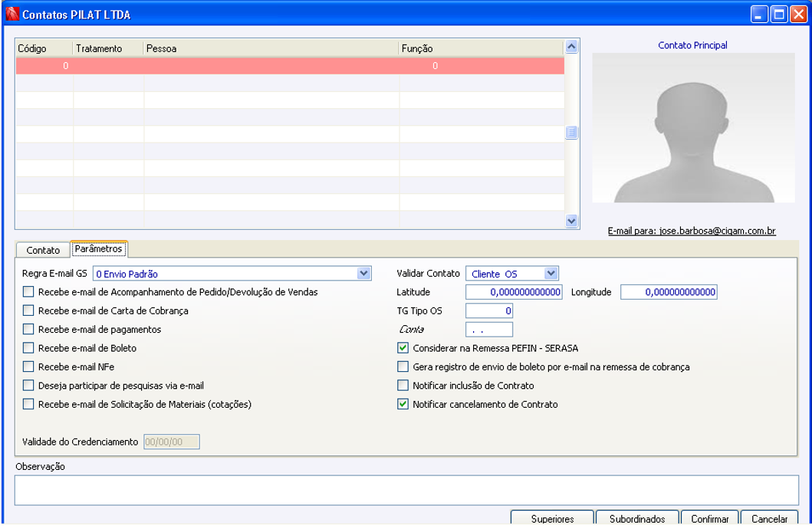Open the Regra E-mail GS dropdown
Screen dimensions: 812x529
coord(364,273)
